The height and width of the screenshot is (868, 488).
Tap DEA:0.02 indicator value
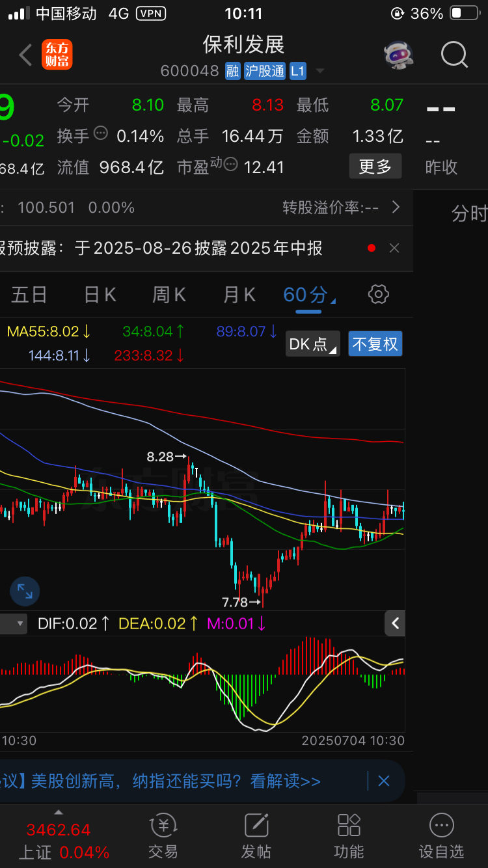[x=159, y=623]
